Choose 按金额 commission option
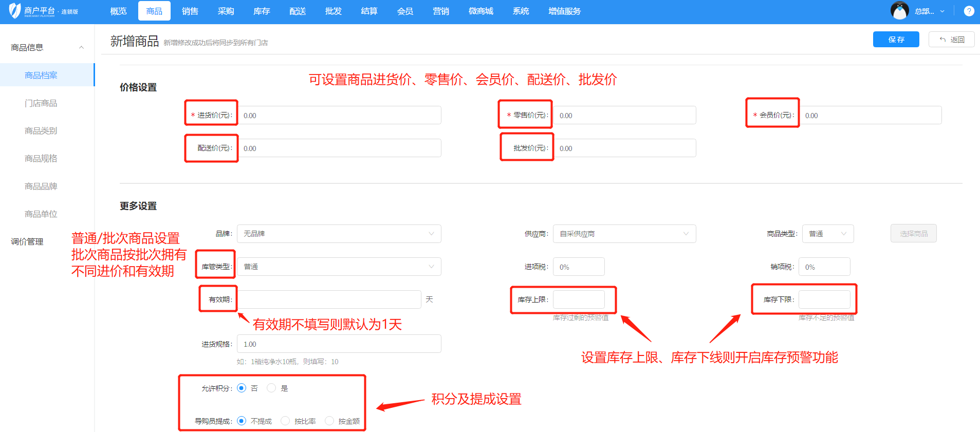This screenshot has width=980, height=432. 329,421
